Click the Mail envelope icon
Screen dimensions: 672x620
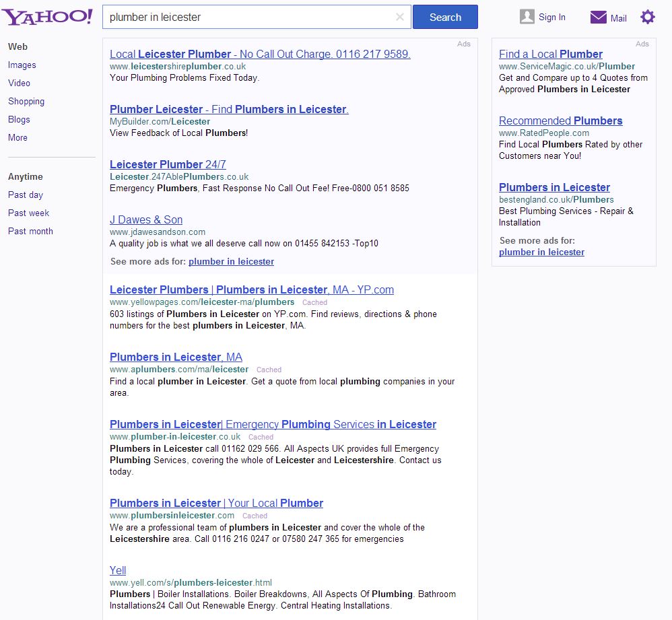click(x=598, y=18)
